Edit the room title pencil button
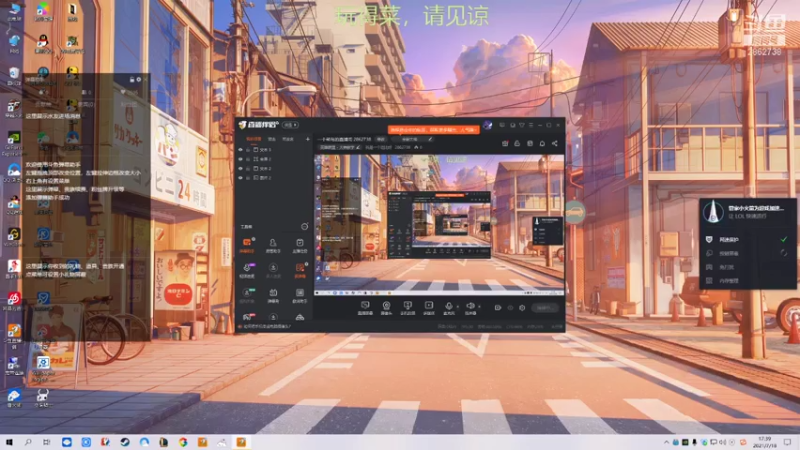800x450 pixels. pyautogui.click(x=430, y=139)
